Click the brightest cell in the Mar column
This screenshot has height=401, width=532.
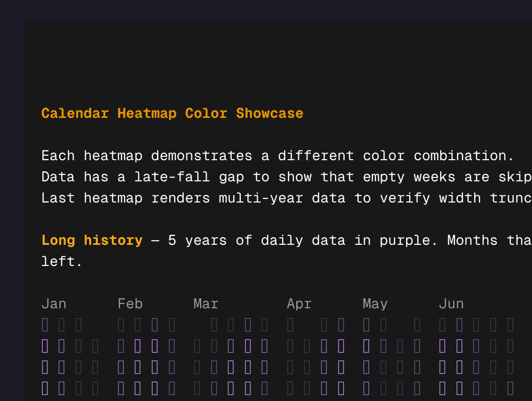[x=231, y=367]
